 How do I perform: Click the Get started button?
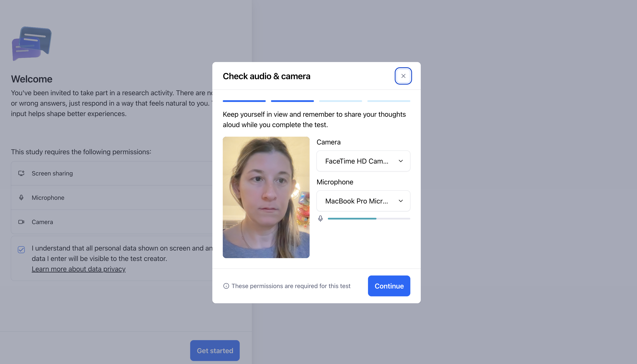coord(215,351)
